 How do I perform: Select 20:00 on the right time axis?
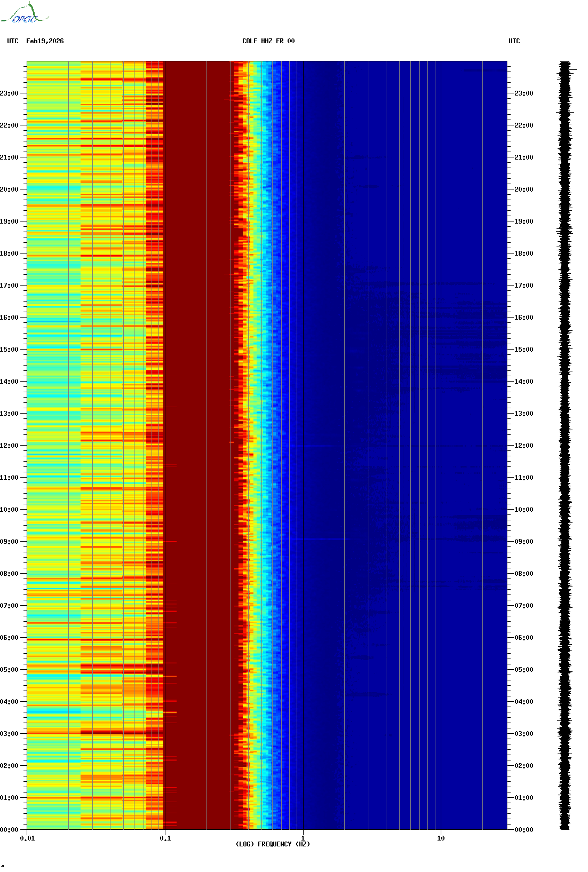coord(524,189)
